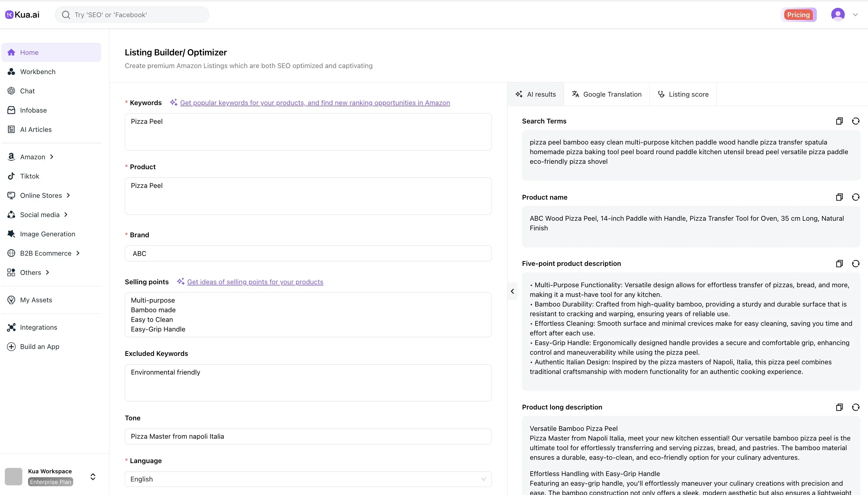Open the Language dropdown showing English

pyautogui.click(x=308, y=479)
